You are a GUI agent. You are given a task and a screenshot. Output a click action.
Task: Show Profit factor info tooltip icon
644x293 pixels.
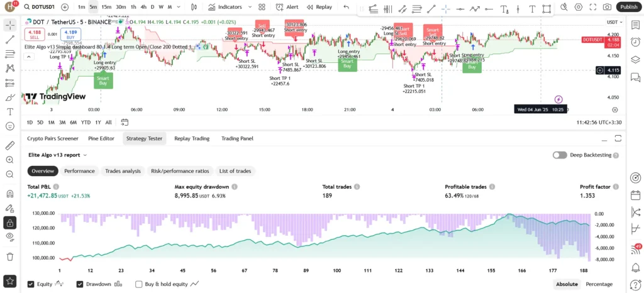[x=616, y=187]
